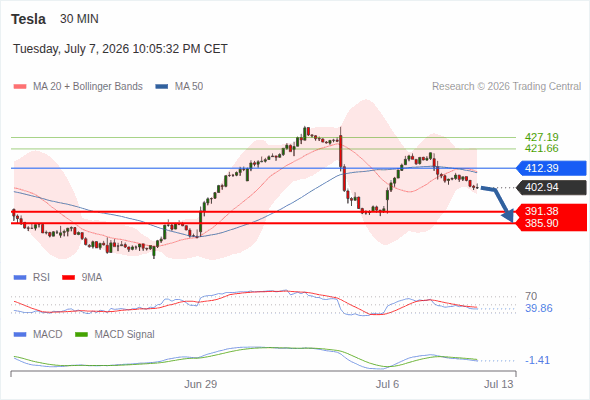Click the MA 20 + Bollinger Bands legend label
This screenshot has height=400, width=590.
[88, 87]
